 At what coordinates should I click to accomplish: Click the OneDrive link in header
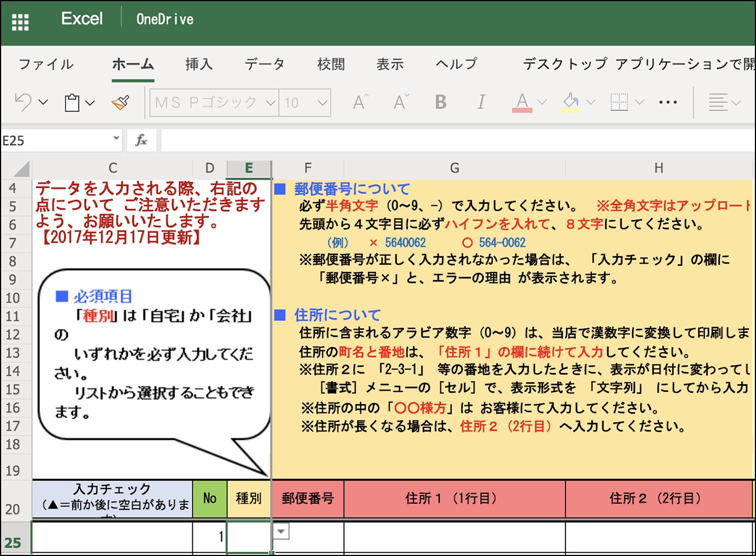[x=165, y=19]
